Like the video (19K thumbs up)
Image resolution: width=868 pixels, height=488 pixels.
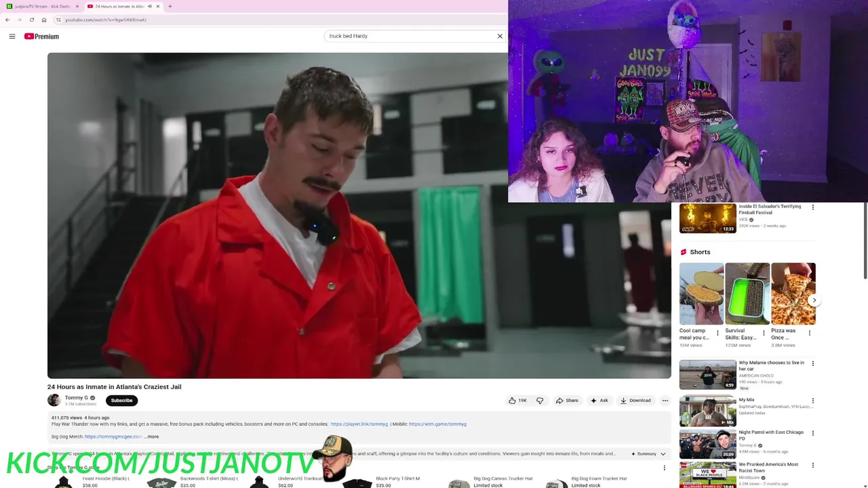point(518,401)
